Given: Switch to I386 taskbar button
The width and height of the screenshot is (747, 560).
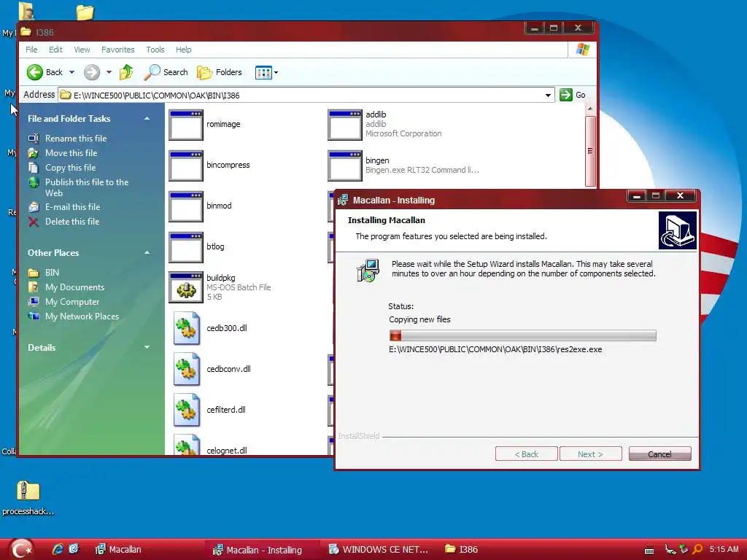Looking at the screenshot, I should point(461,550).
